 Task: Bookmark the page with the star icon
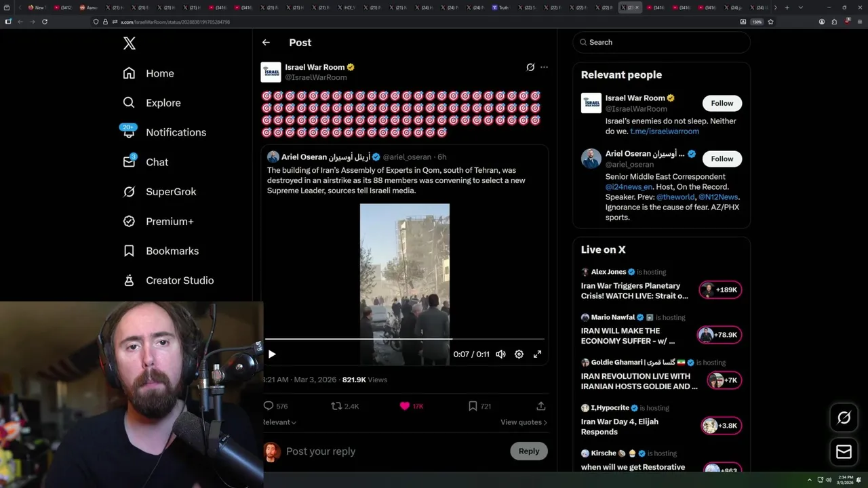click(770, 22)
